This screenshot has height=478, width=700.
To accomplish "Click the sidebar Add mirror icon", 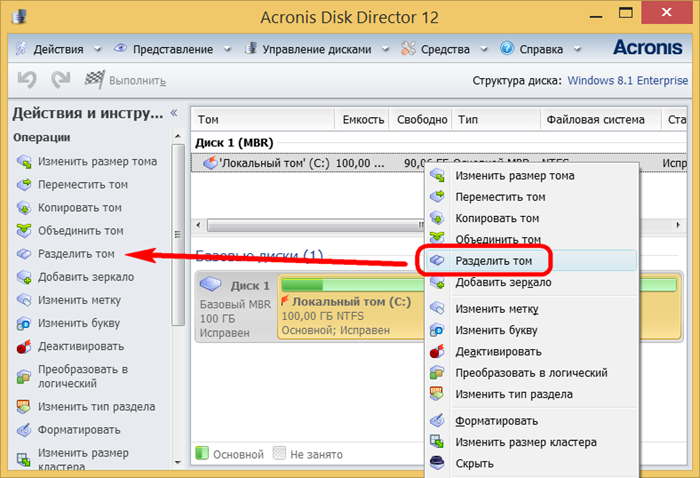I will [24, 277].
